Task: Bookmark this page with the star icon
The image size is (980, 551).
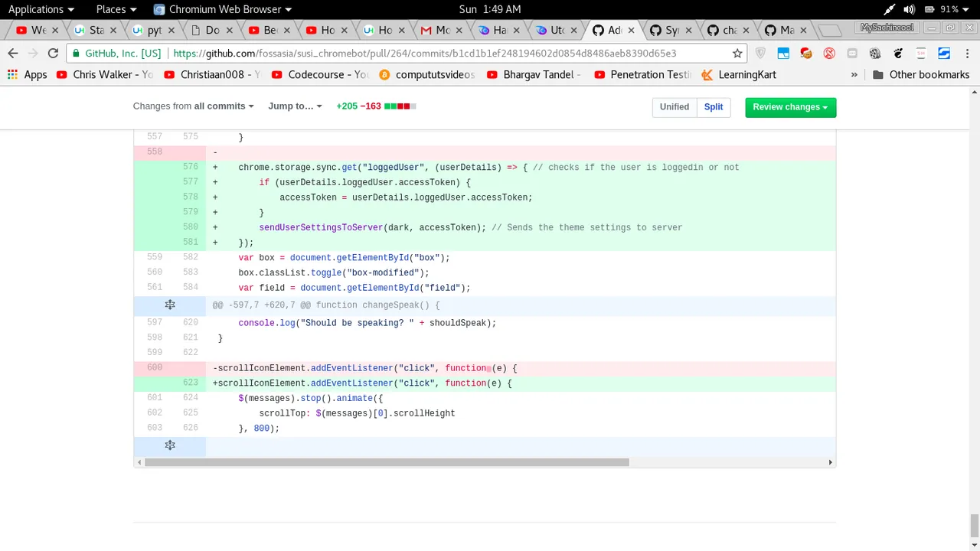Action: point(737,53)
